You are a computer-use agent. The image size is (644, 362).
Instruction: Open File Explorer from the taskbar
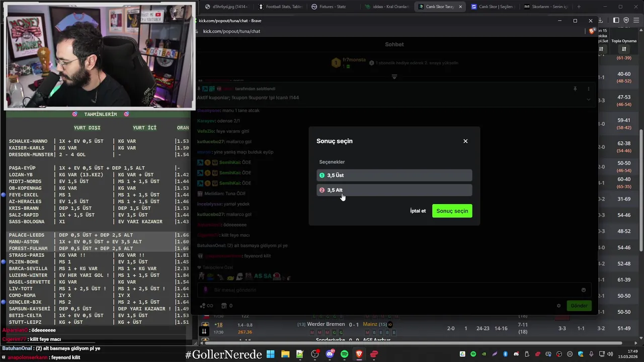point(285,354)
